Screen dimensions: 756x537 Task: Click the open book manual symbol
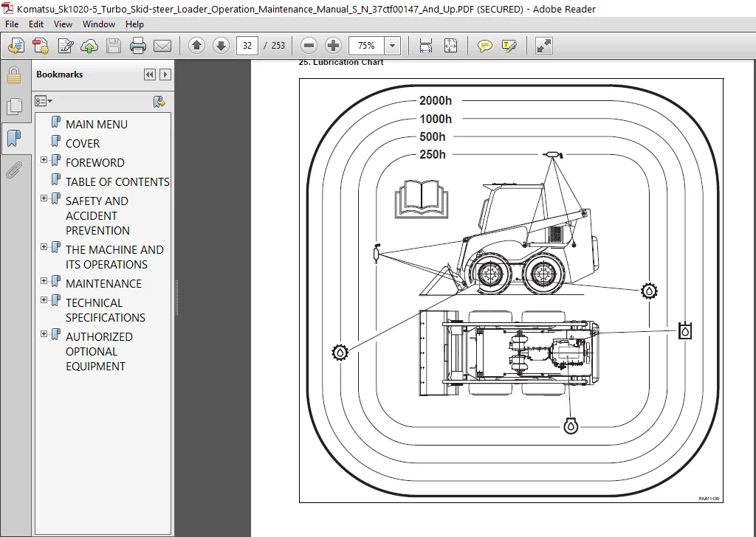coord(422,199)
